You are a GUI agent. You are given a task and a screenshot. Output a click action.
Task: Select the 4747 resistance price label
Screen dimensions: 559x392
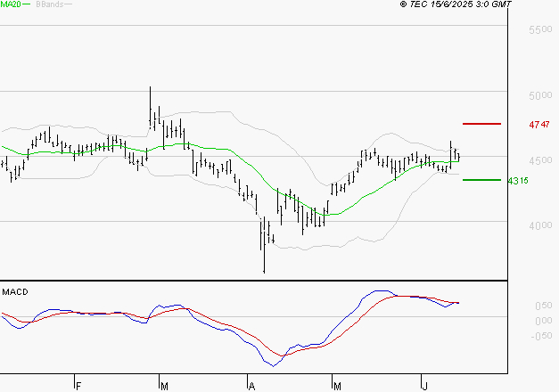(x=538, y=126)
